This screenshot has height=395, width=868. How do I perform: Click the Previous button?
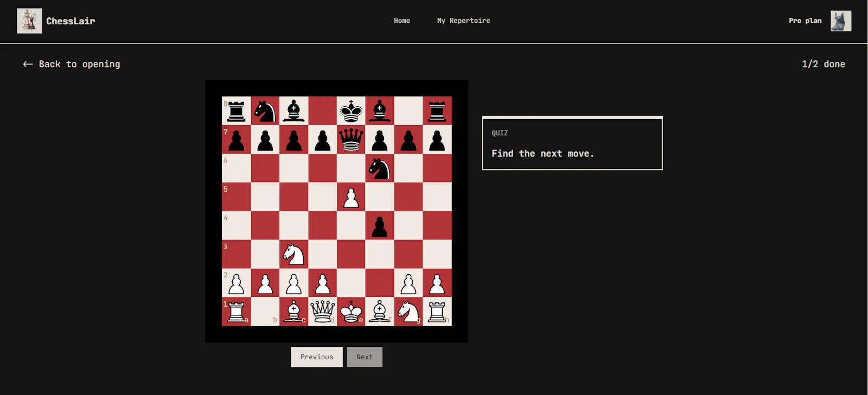pos(317,357)
